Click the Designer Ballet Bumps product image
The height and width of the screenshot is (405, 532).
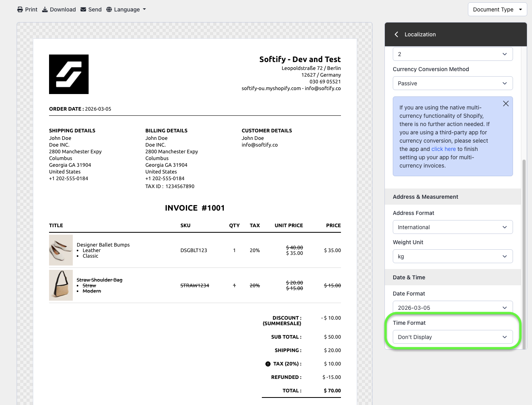[x=61, y=250]
